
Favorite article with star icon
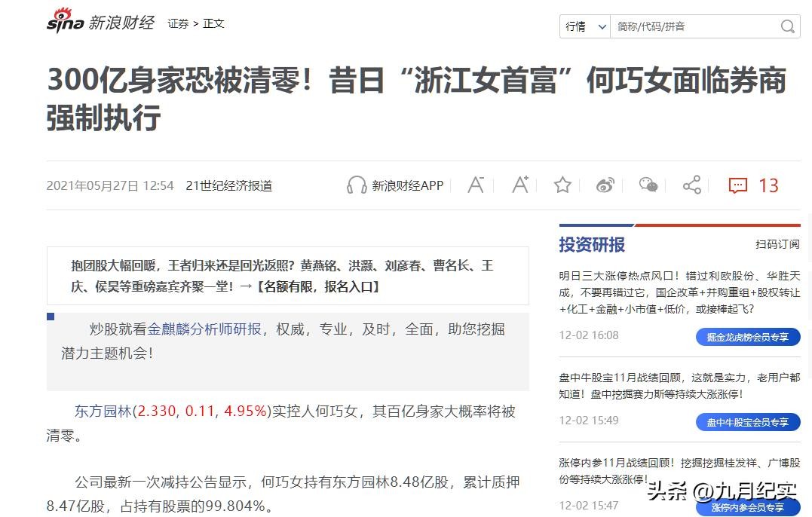[x=562, y=185]
